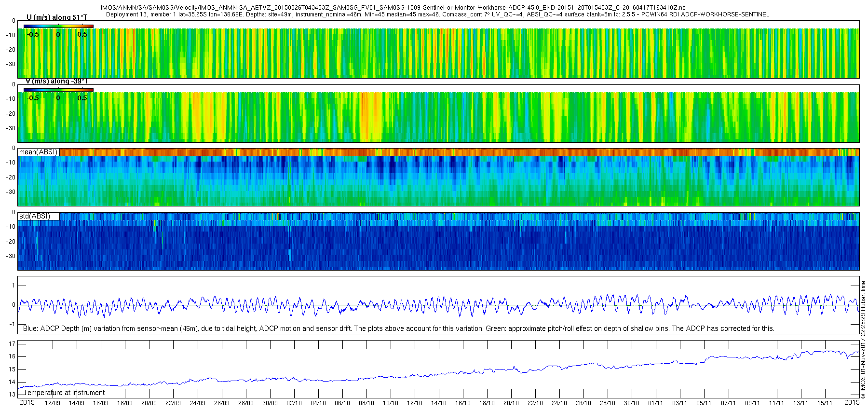This screenshot has width=868, height=410.
Task: Click the '-20' depth tick of U panel
Action: tap(11, 50)
